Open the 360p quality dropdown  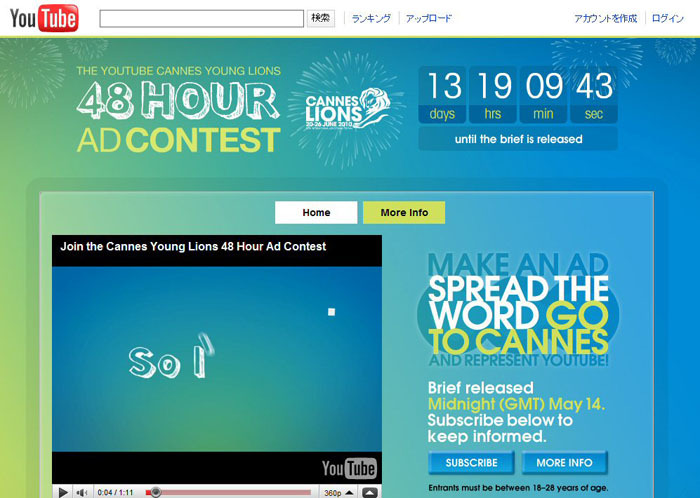[339, 493]
